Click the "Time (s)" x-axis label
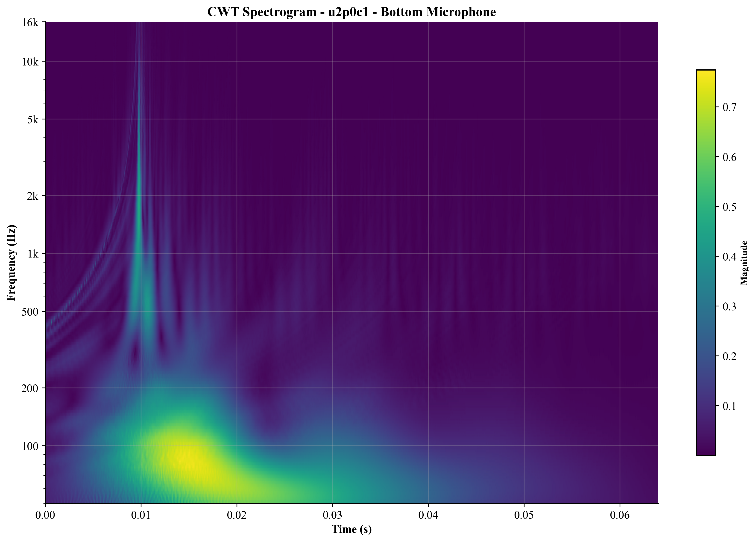Viewport: 756px width, 542px height. point(352,529)
